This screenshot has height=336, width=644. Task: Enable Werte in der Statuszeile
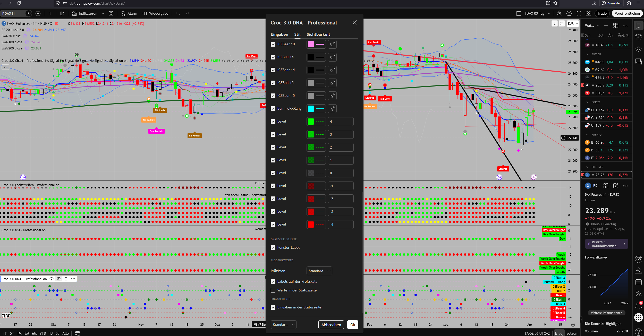tap(273, 290)
